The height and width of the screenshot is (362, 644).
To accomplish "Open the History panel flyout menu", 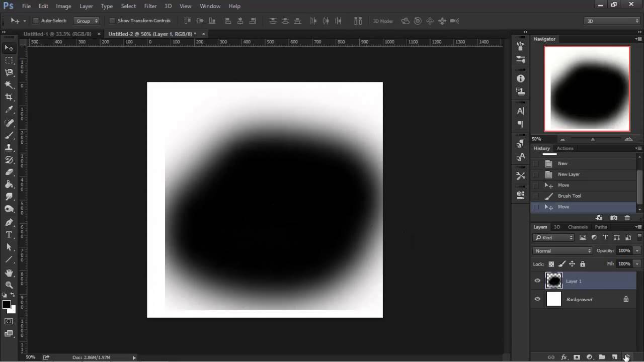I will [x=638, y=148].
